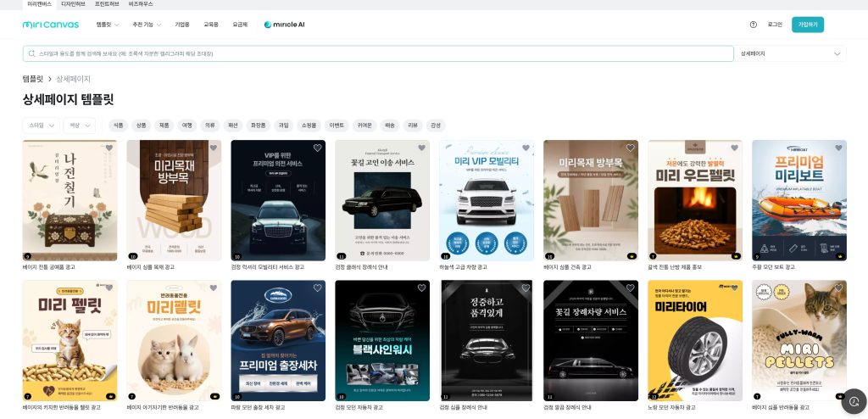The height and width of the screenshot is (419, 868).
Task: Open the 색상 color filter dropdown
Action: [x=79, y=125]
